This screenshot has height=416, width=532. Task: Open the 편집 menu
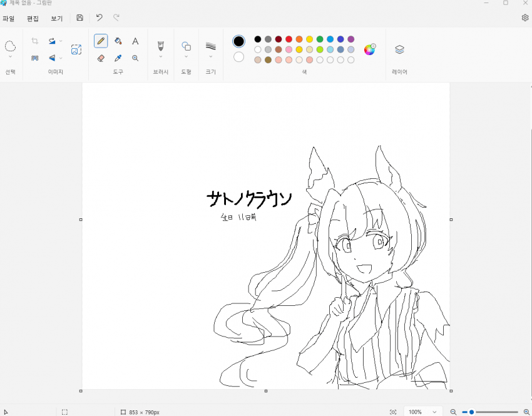(33, 18)
